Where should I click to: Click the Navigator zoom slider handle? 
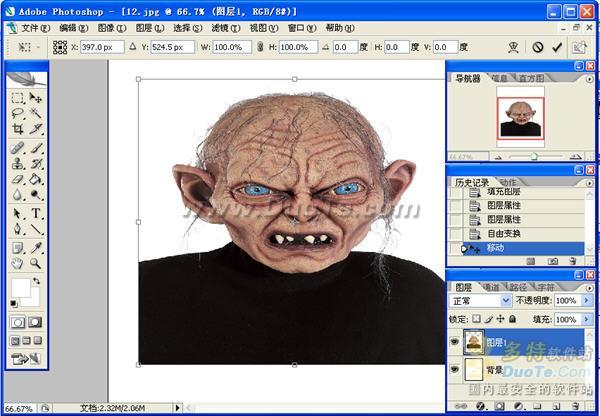click(534, 156)
